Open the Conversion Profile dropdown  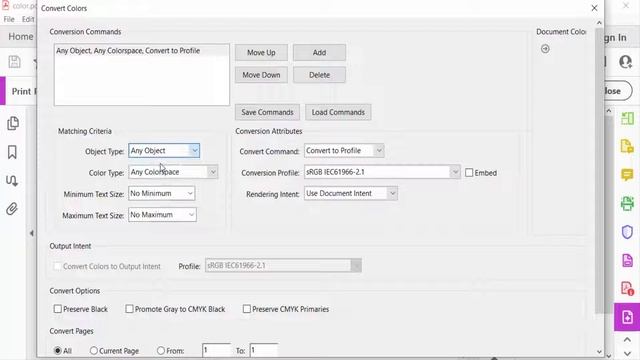[x=382, y=172]
